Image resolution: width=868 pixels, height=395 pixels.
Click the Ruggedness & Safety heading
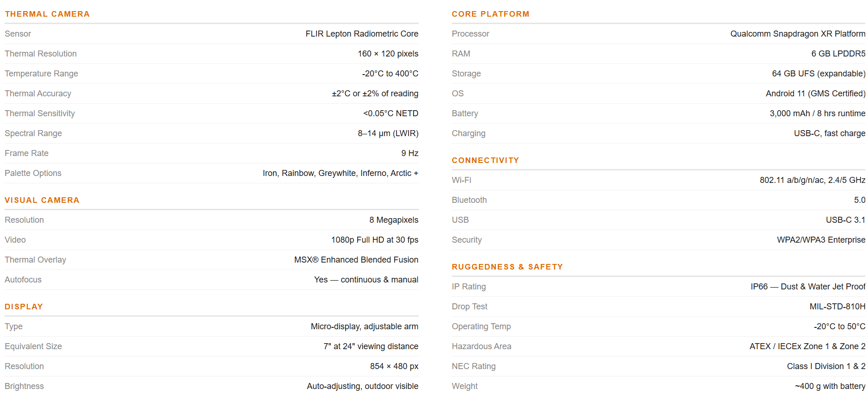tap(507, 267)
